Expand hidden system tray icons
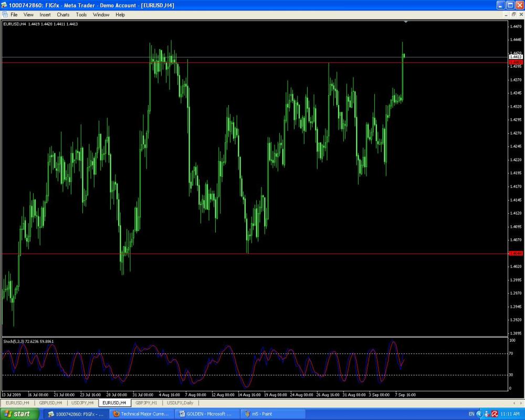 479,414
